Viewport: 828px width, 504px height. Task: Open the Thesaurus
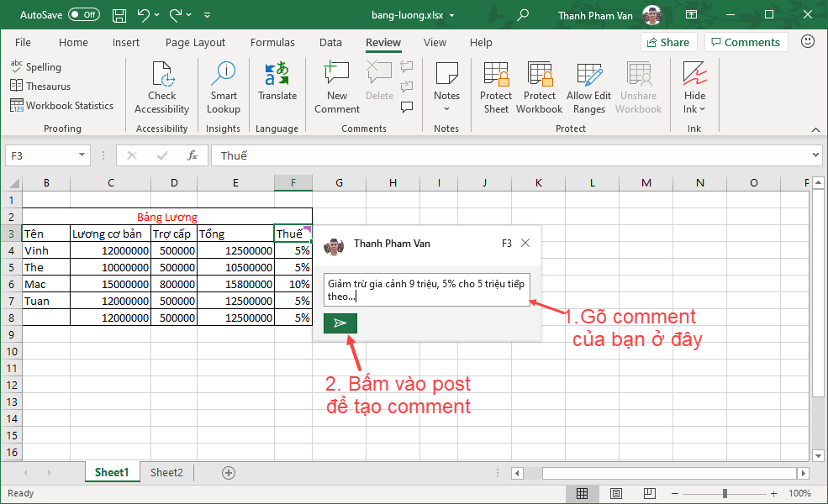pos(40,86)
